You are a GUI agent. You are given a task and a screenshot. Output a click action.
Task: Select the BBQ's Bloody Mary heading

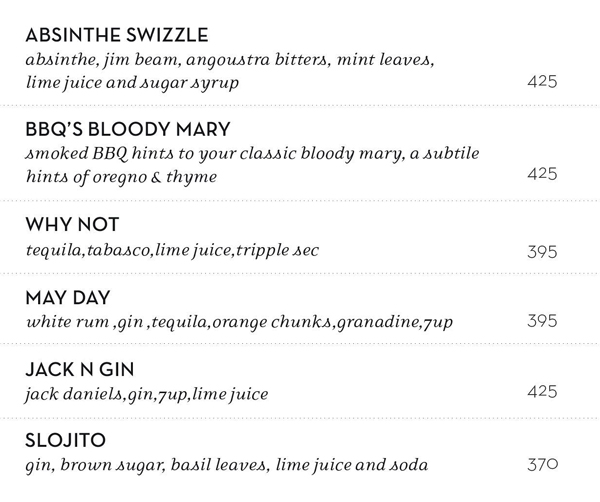tap(127, 130)
